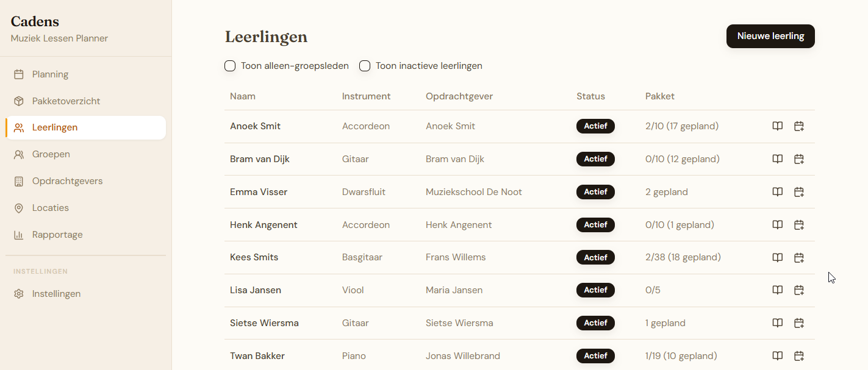
Task: Click the 'Nieuwe leerling' button
Action: click(770, 36)
